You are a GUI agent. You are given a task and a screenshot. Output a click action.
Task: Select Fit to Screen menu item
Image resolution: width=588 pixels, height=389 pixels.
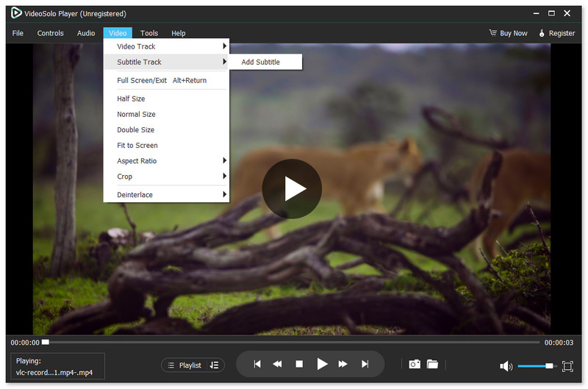137,146
